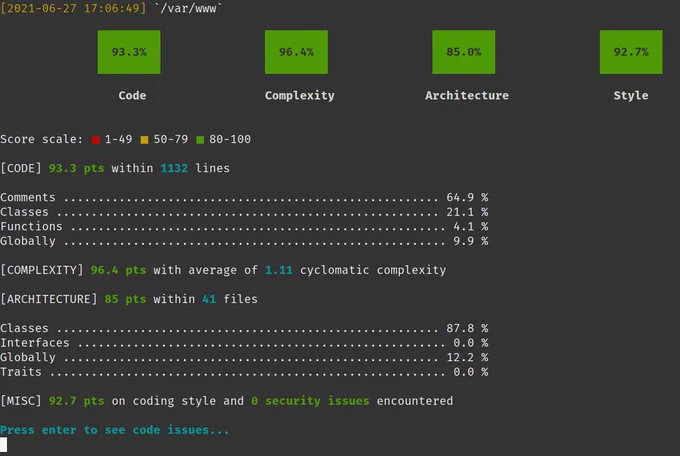Click the Interfaces row label
The height and width of the screenshot is (456, 680).
pos(35,343)
